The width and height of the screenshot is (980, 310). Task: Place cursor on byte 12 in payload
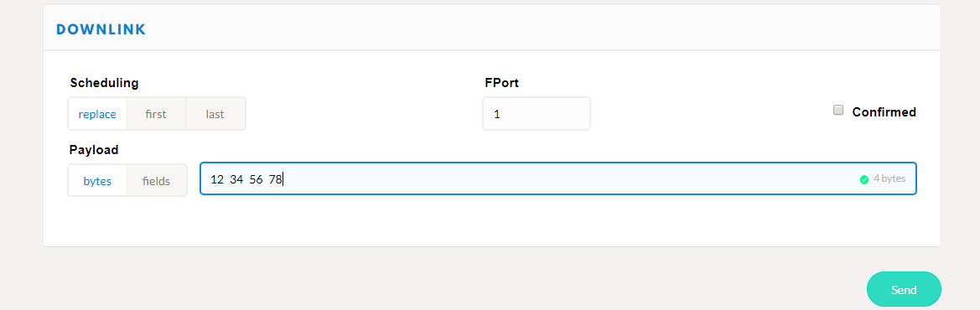217,180
